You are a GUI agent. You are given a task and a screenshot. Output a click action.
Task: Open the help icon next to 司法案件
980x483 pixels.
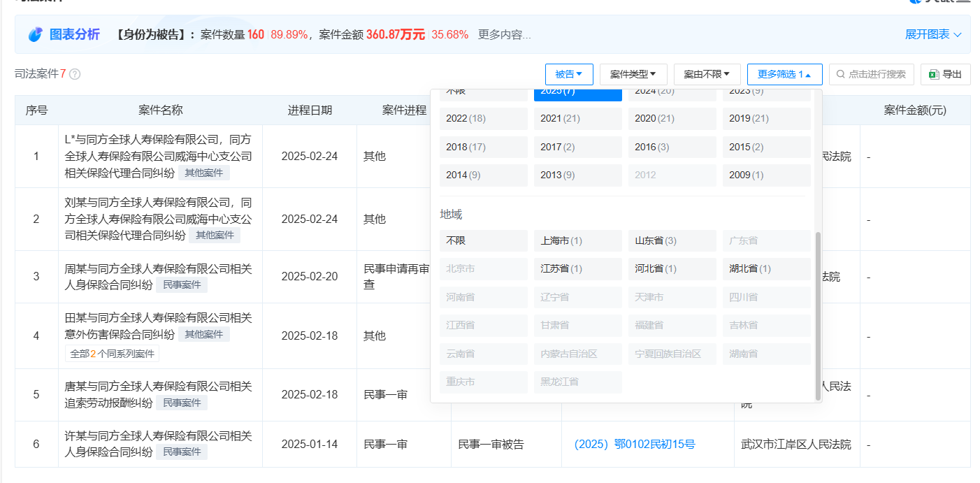[x=75, y=74]
